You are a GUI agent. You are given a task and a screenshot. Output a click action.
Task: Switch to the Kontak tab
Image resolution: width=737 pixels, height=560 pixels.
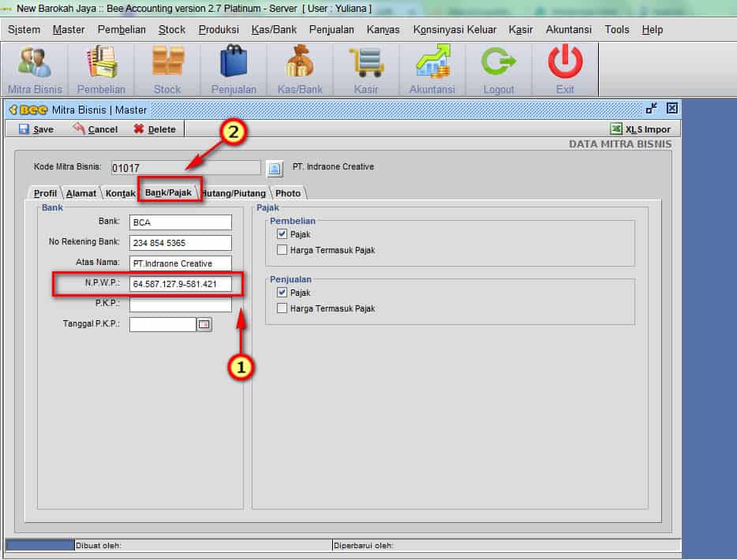(120, 193)
